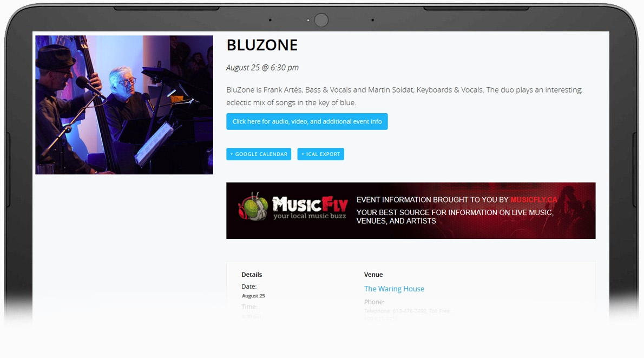This screenshot has height=358, width=644.
Task: Select the Venue section heading
Action: point(373,275)
